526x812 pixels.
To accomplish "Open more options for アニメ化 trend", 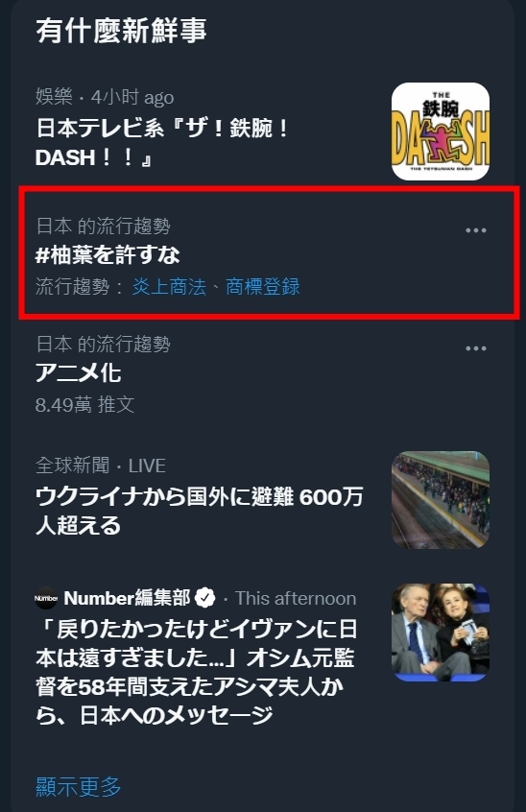I will pos(476,348).
